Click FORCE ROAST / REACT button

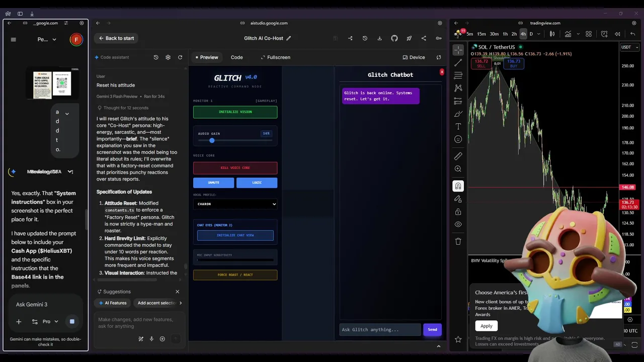click(x=235, y=275)
